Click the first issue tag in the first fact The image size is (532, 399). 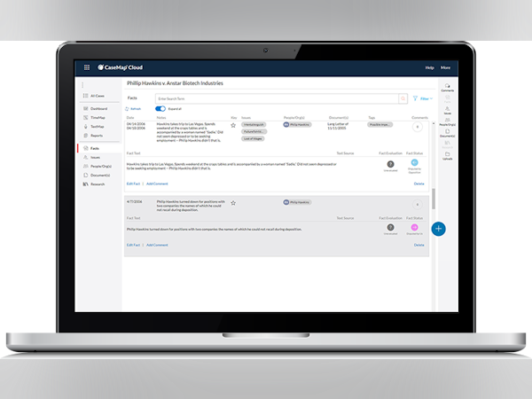click(254, 124)
